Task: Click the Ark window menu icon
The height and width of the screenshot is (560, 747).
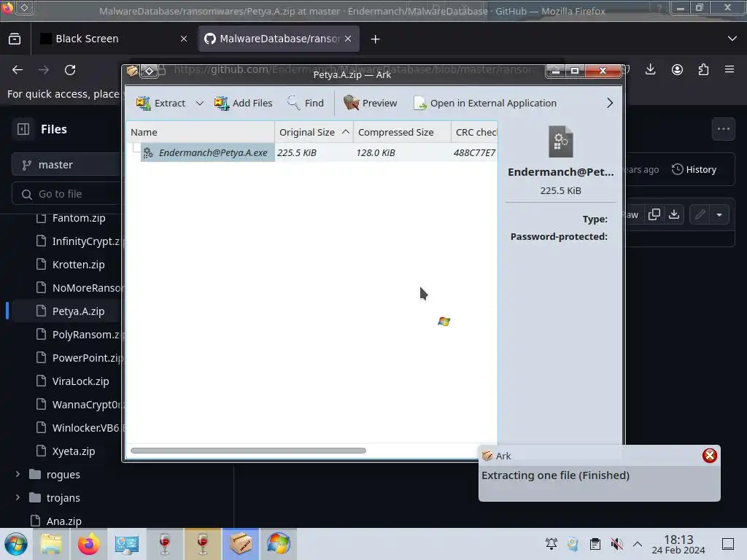Action: pos(133,71)
